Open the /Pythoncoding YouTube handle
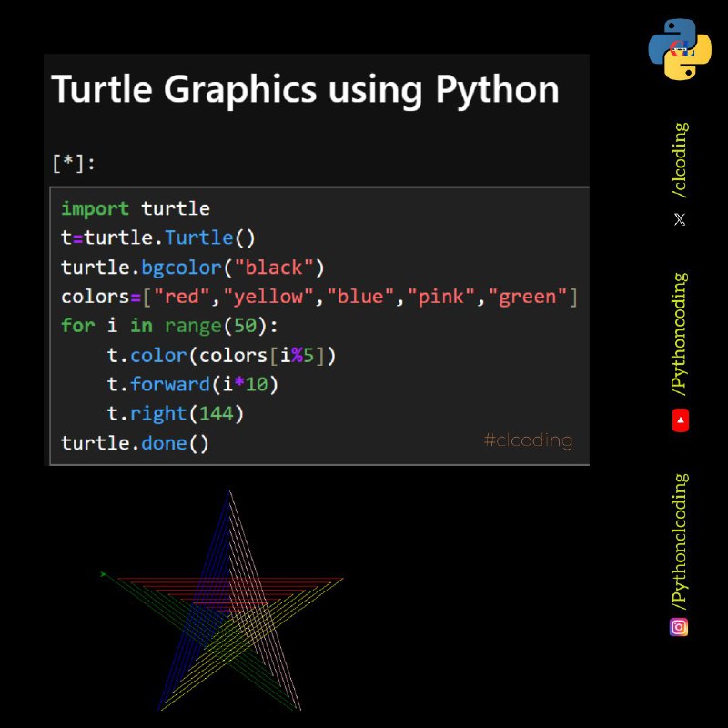 (x=680, y=334)
